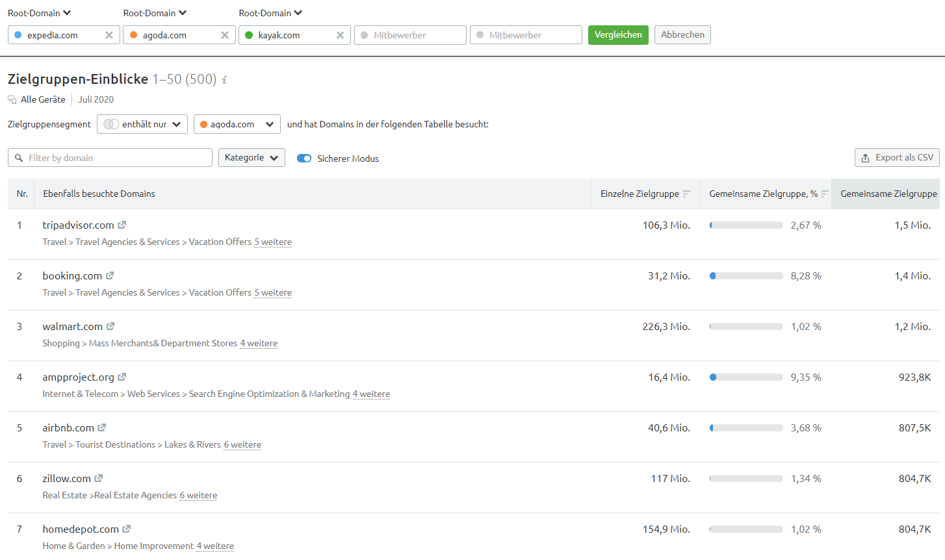Expand '5 weitere' categories for tripadvisor.com
This screenshot has width=945, height=560.
[x=273, y=242]
